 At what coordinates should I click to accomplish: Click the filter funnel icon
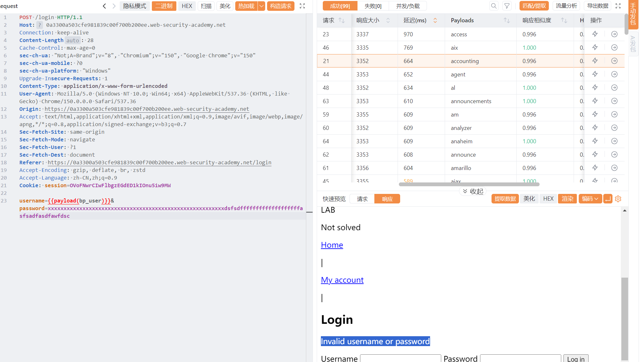coord(507,6)
